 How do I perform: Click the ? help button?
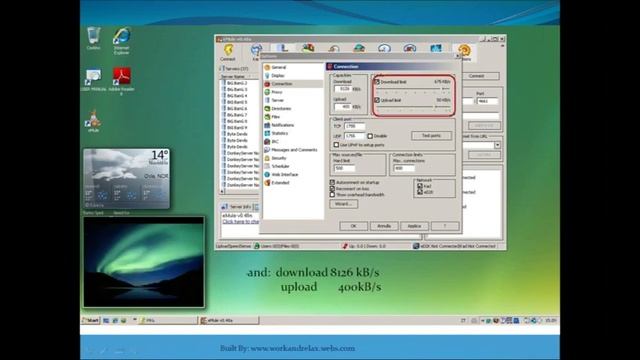[x=445, y=226]
